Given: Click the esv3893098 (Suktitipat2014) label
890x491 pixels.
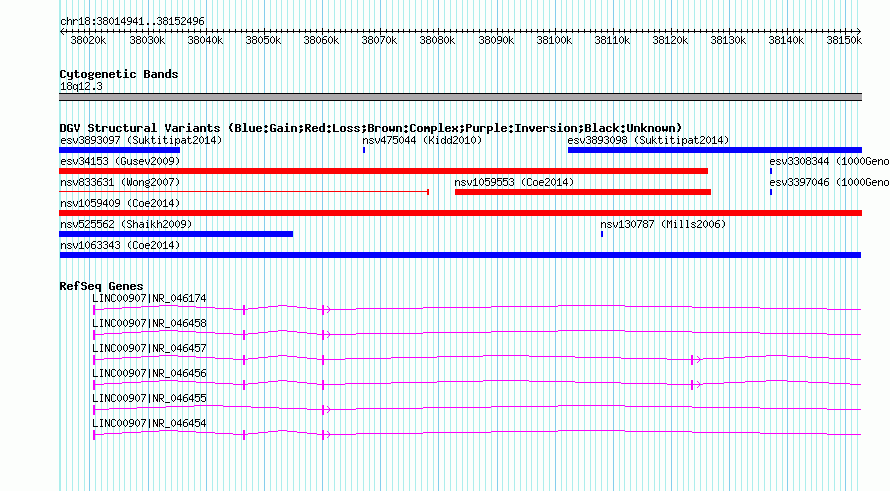Looking at the screenshot, I should click(x=648, y=140).
